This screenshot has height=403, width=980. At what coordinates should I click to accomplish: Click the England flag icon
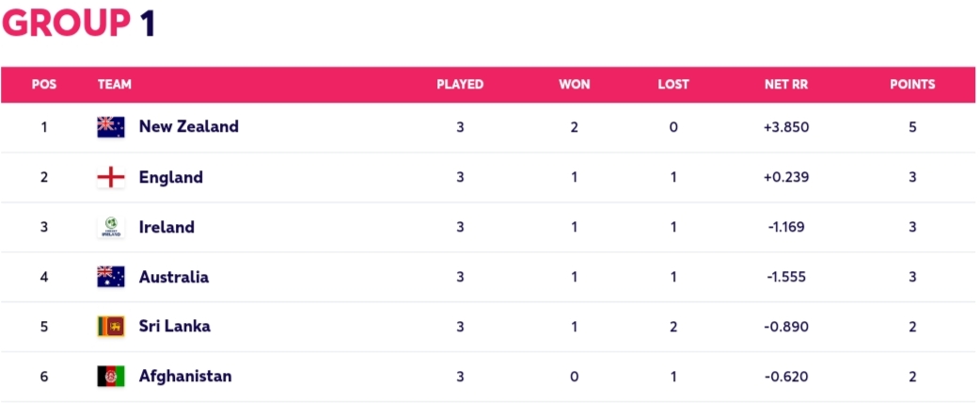111,177
